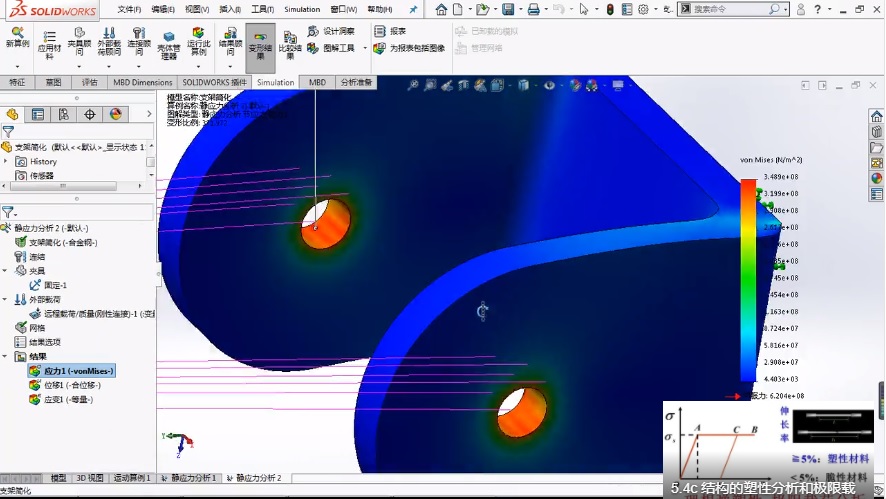
Task: Click the Help question mark icon
Action: pyautogui.click(x=818, y=9)
